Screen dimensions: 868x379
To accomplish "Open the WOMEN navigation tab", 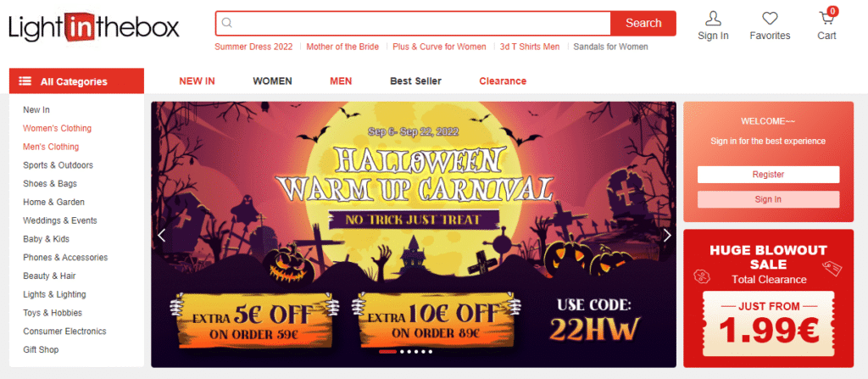I will click(272, 81).
